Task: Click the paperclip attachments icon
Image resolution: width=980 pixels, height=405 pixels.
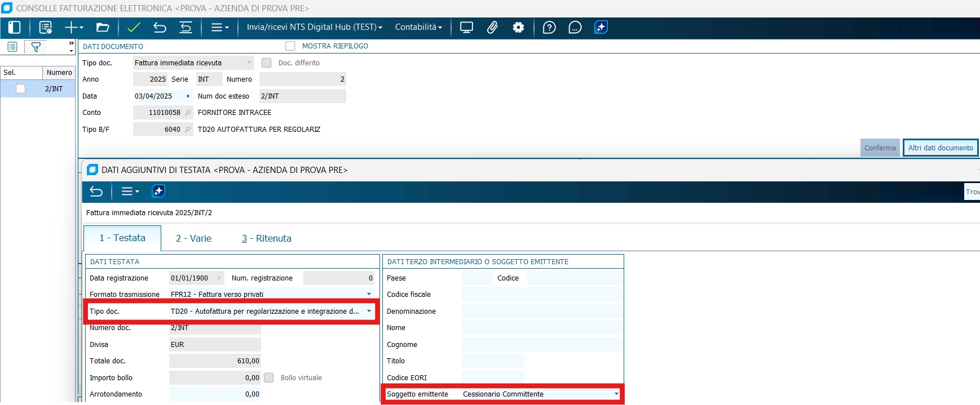Action: (x=492, y=27)
